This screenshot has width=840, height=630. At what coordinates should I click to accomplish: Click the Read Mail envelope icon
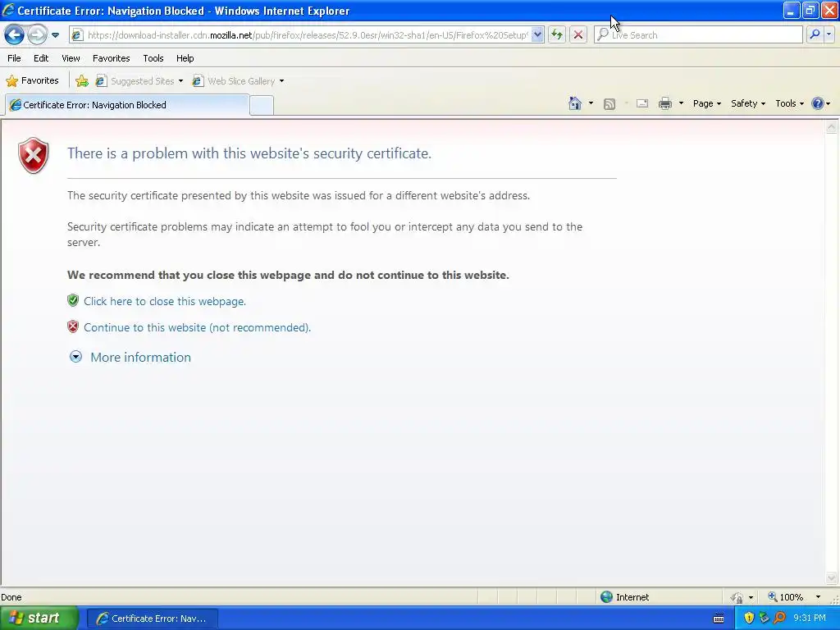[x=642, y=104]
